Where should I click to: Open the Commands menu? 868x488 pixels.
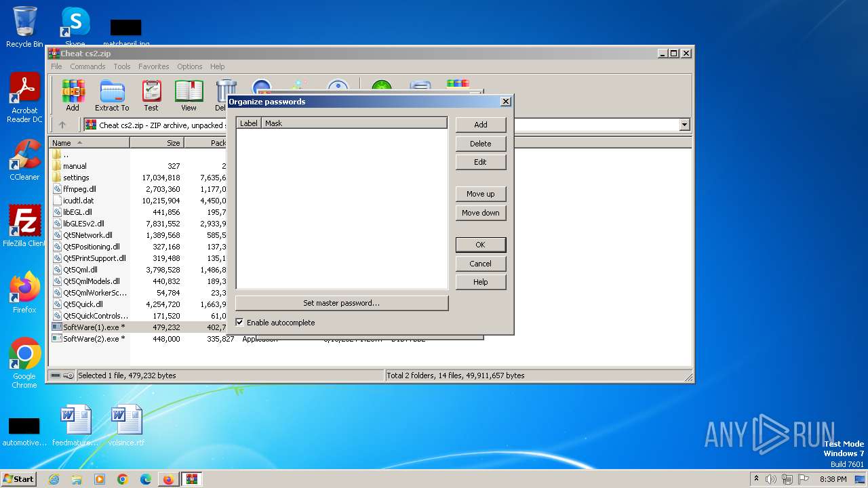click(87, 66)
